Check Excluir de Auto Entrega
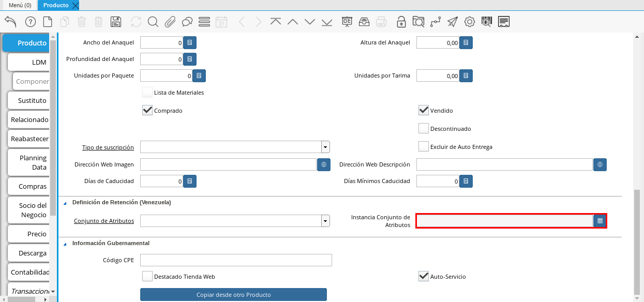 (424, 146)
